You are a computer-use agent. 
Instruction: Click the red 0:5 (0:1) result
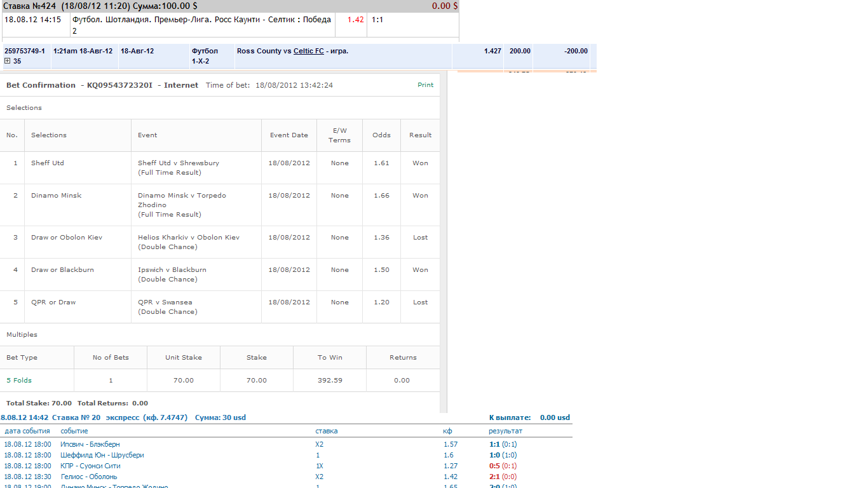pos(503,466)
